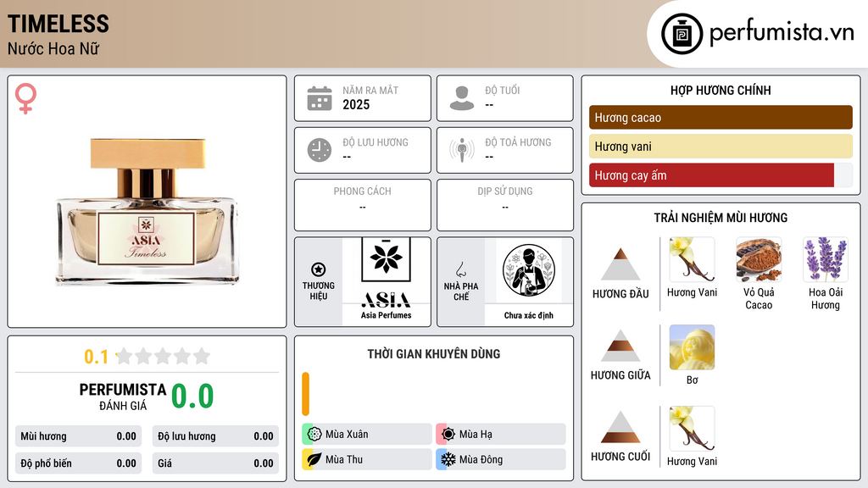This screenshot has height=488, width=868.
Task: Click the perfumer illustration Chưa xác định
Action: click(x=529, y=270)
